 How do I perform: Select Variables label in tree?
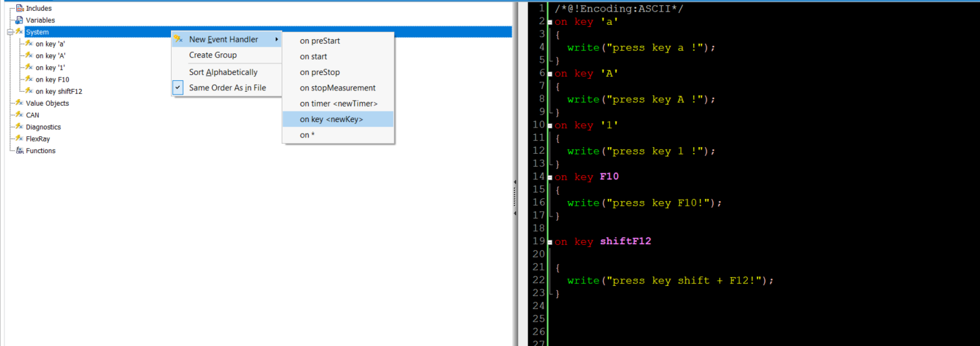(x=41, y=20)
